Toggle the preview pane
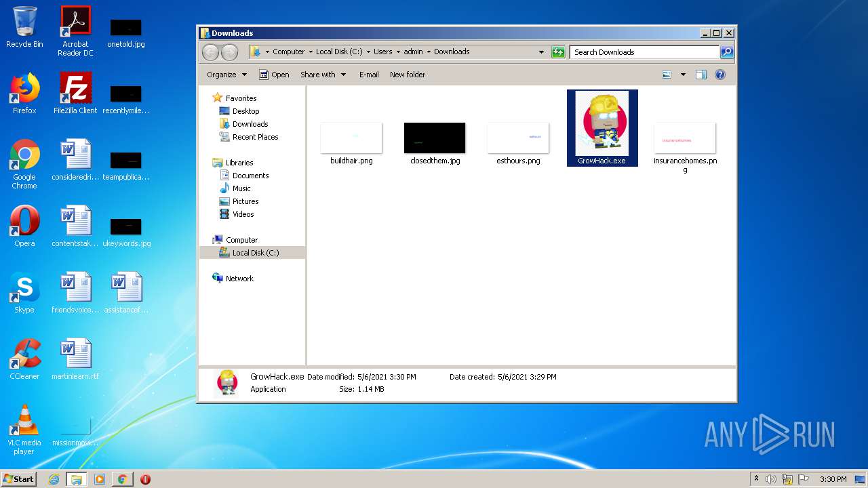The width and height of the screenshot is (868, 488). coord(701,75)
